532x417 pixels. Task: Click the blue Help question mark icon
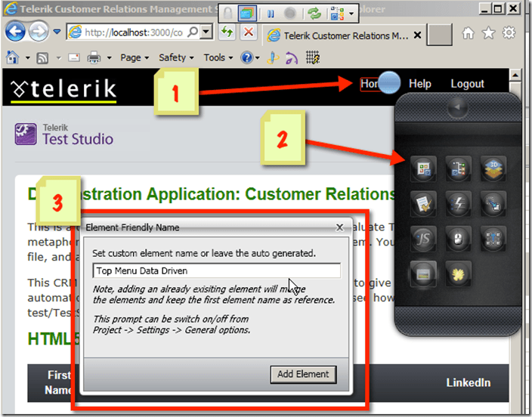pos(246,57)
